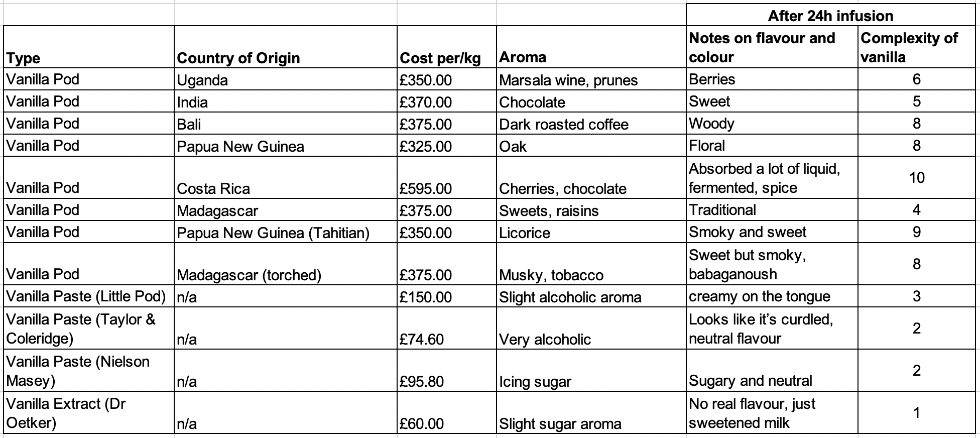The image size is (980, 438).
Task: Click the 'Dark roasted coffee' aroma cell
Action: (591, 124)
